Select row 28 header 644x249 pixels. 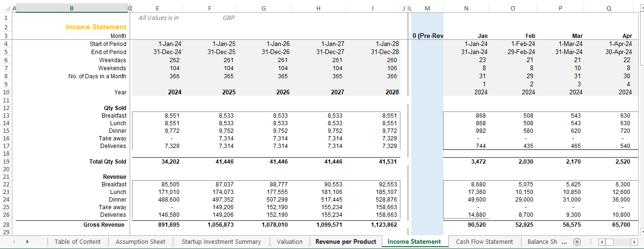point(5,225)
